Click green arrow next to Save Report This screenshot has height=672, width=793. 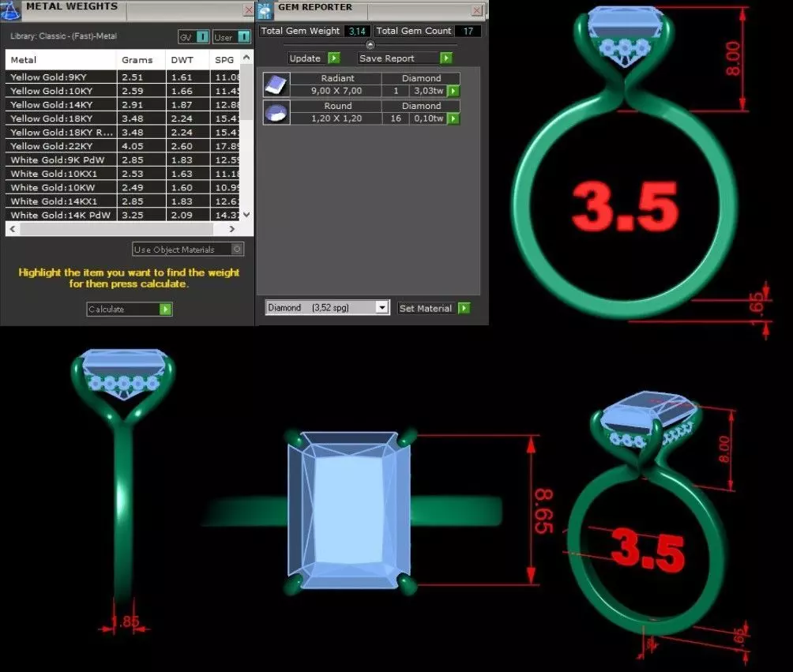[445, 58]
